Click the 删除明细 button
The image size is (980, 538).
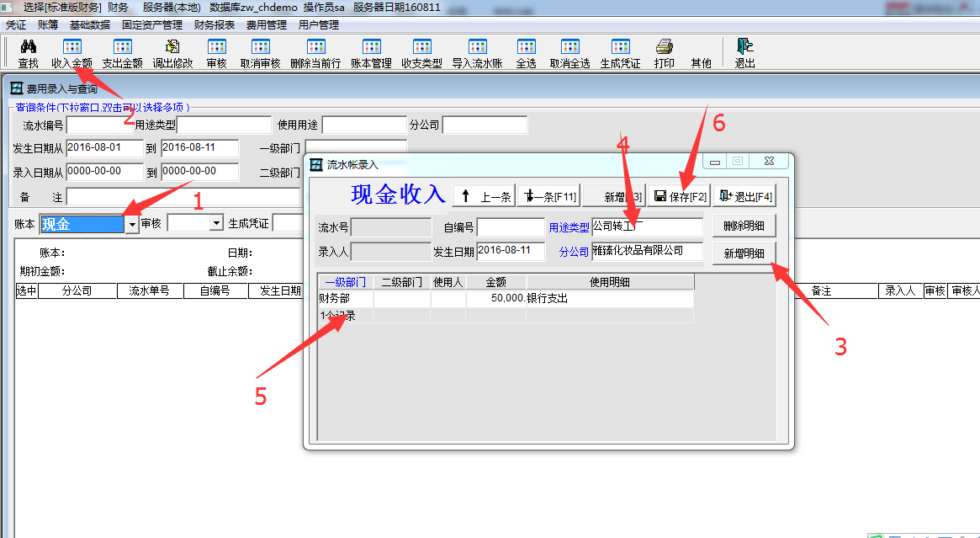(x=744, y=226)
